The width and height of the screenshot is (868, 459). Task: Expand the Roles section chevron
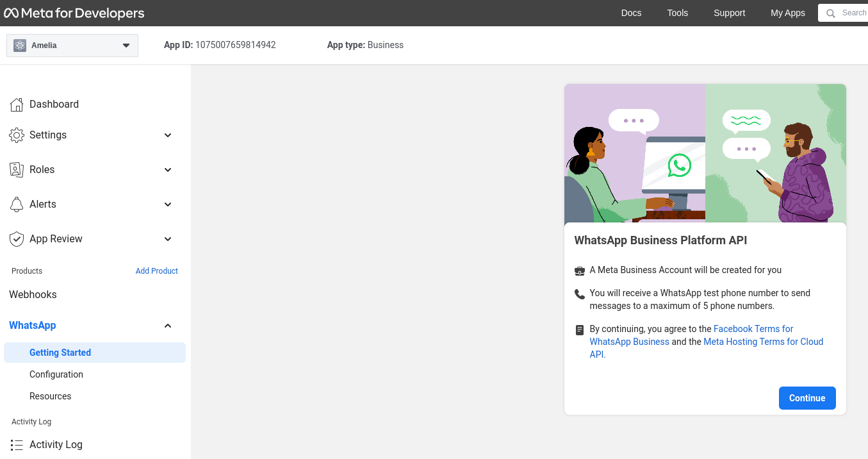(x=168, y=170)
